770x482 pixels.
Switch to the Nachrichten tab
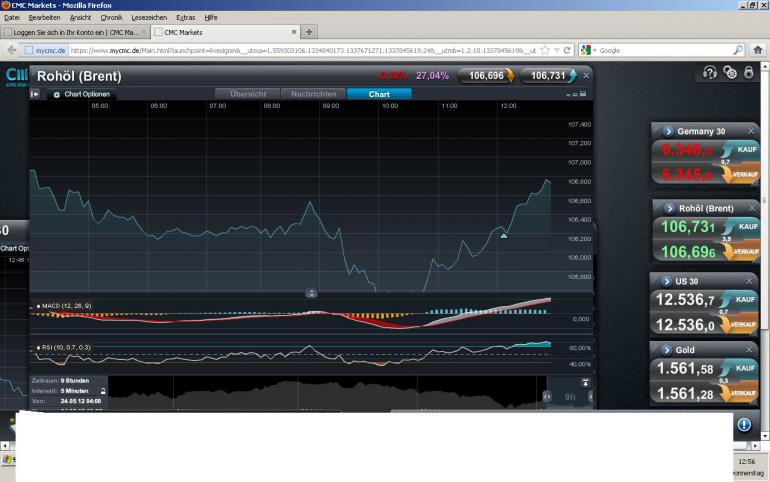click(313, 94)
